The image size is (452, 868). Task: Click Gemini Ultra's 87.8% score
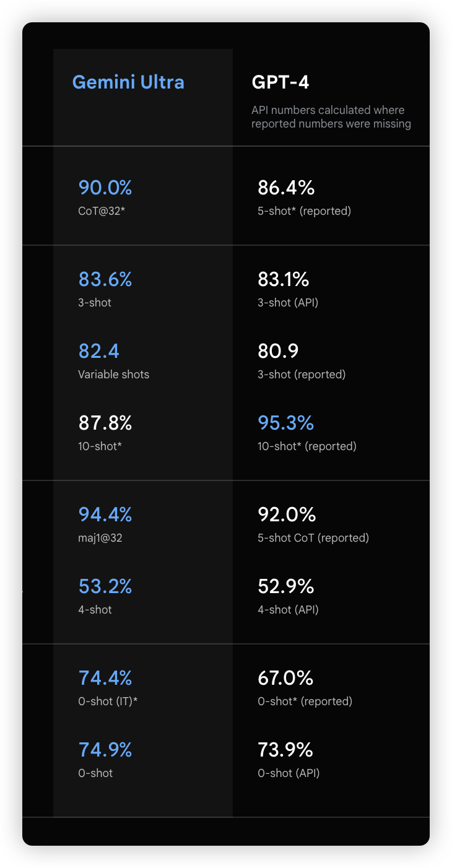pyautogui.click(x=105, y=423)
